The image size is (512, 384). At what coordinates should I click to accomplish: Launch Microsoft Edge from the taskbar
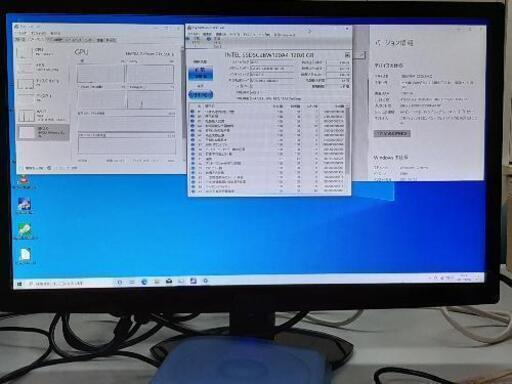pyautogui.click(x=144, y=282)
